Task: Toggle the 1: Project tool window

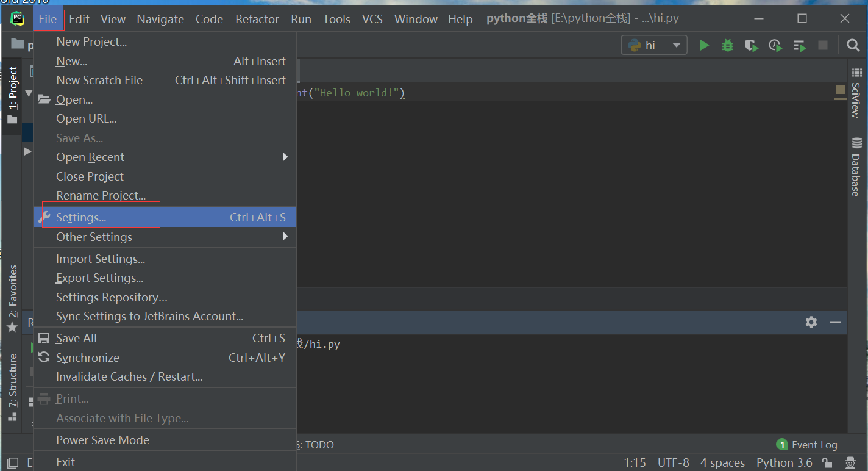Action: click(x=12, y=95)
